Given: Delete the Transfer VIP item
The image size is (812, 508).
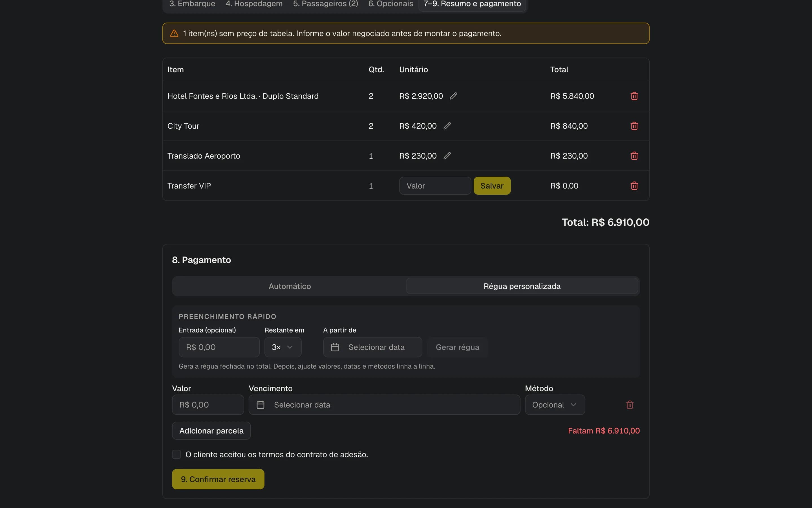Looking at the screenshot, I should 634,186.
